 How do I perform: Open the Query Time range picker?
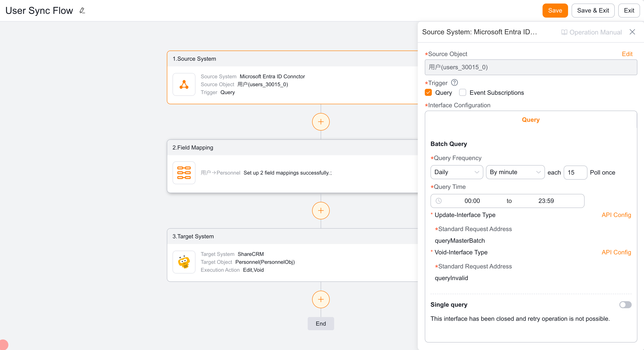tap(507, 201)
